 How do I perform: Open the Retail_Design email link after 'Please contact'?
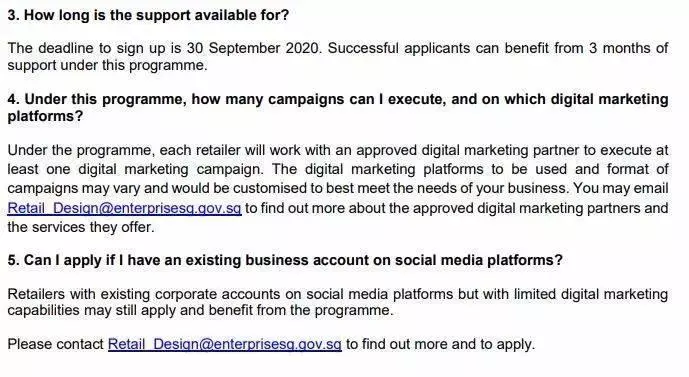pos(225,344)
